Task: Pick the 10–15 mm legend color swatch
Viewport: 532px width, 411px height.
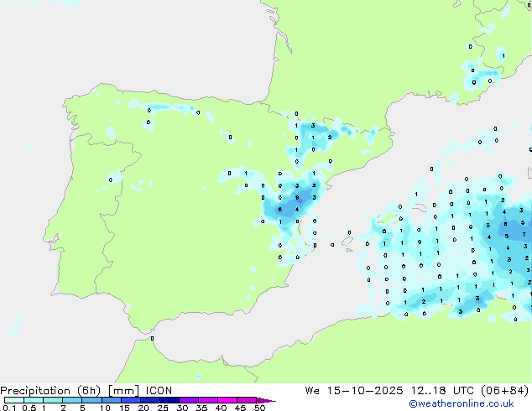Action: (x=111, y=400)
